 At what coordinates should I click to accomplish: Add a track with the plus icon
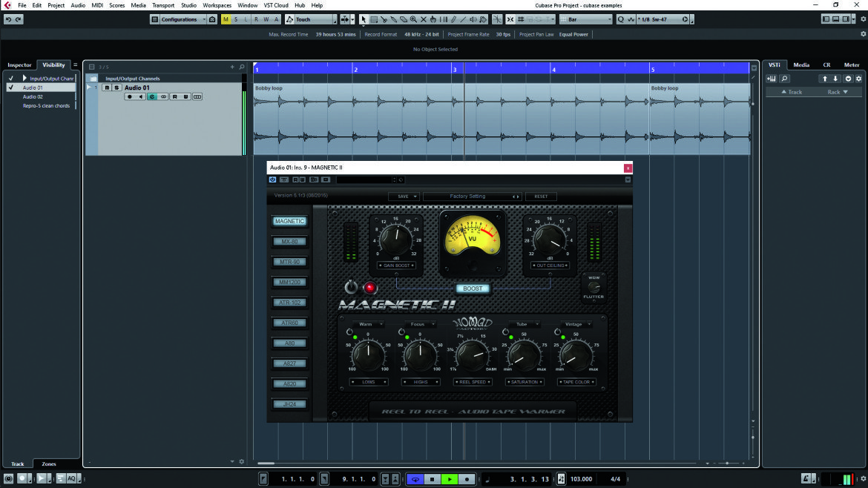[232, 67]
